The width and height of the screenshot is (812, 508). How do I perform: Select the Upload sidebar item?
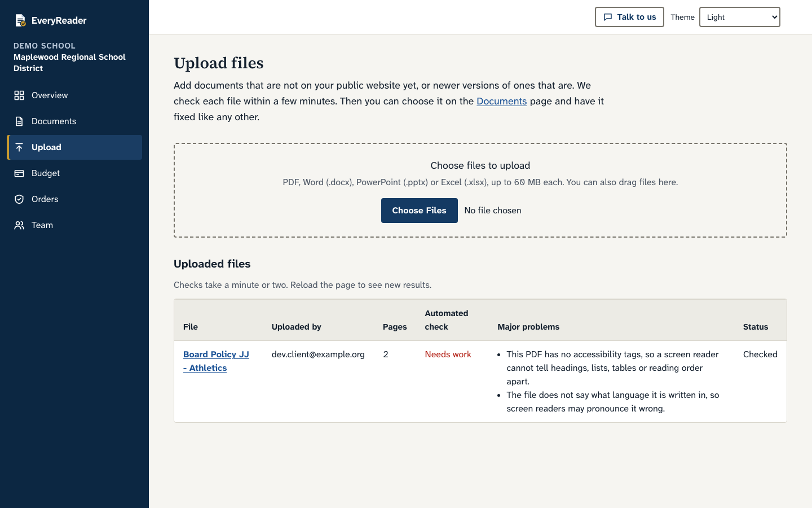click(74, 147)
